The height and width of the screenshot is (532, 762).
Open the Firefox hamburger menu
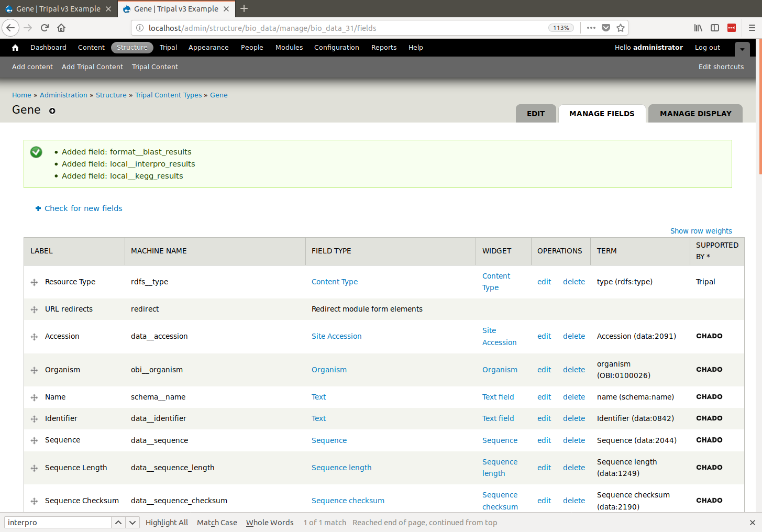point(752,28)
